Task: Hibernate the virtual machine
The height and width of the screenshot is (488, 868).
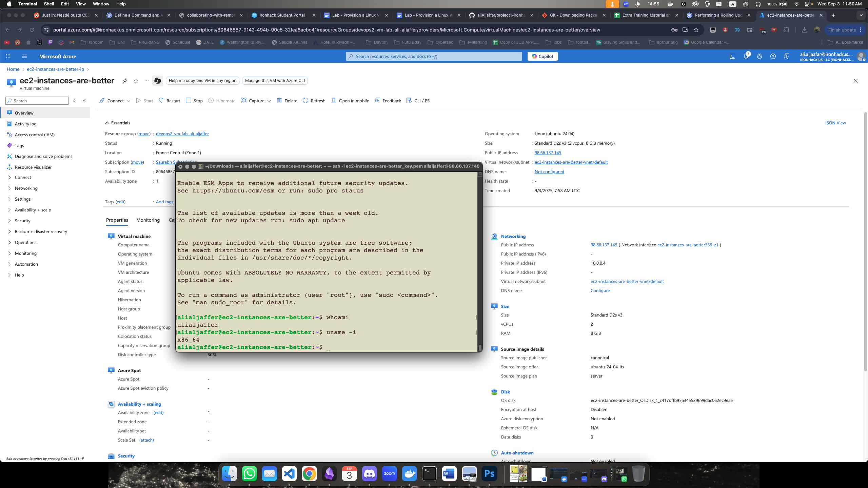Action: pyautogui.click(x=222, y=100)
